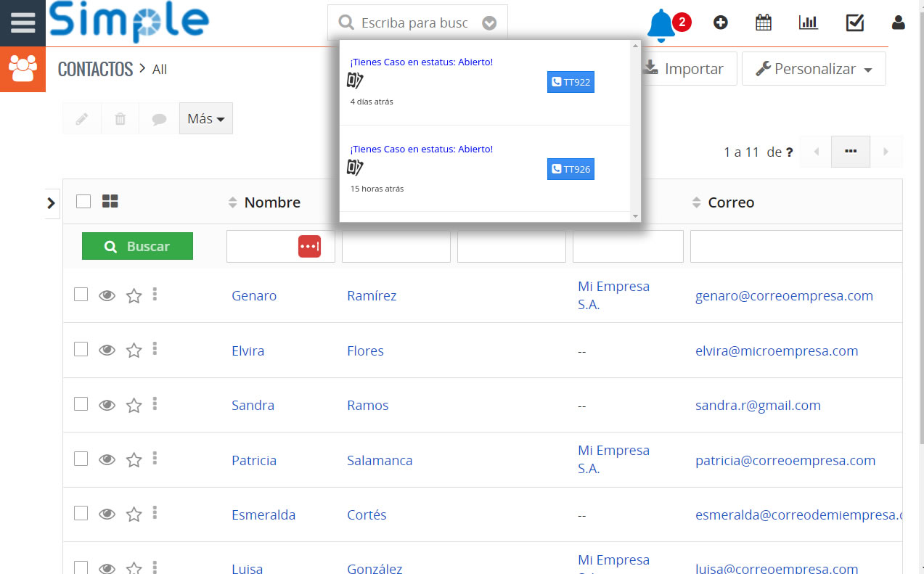Open more options for Patricia row

click(x=155, y=459)
